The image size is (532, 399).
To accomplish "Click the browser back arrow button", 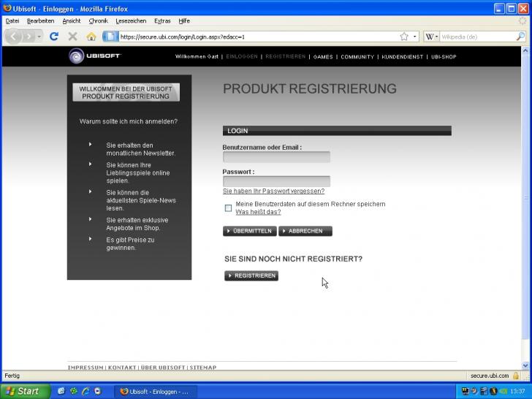I will point(13,36).
